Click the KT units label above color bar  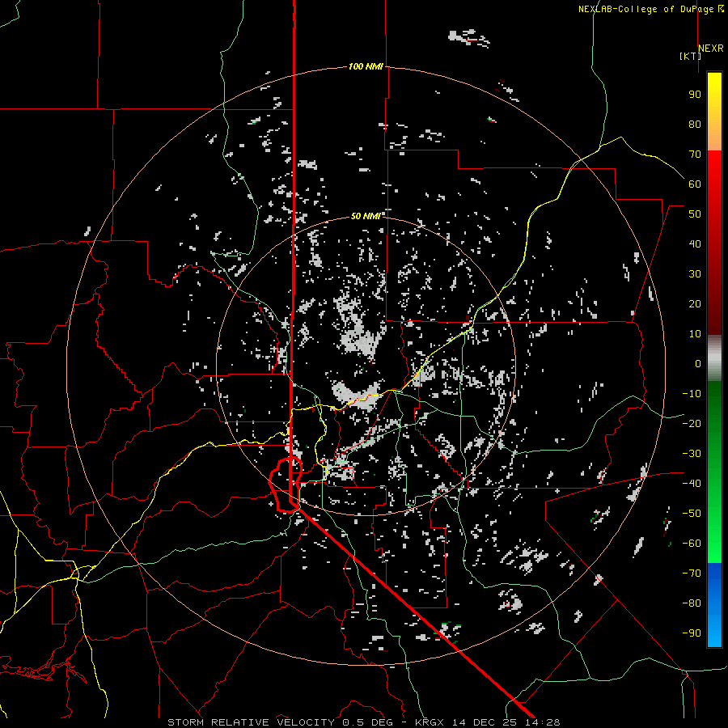point(691,56)
